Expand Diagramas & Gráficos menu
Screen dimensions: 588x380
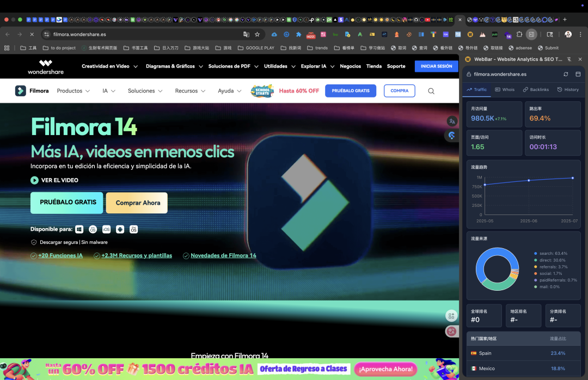174,66
